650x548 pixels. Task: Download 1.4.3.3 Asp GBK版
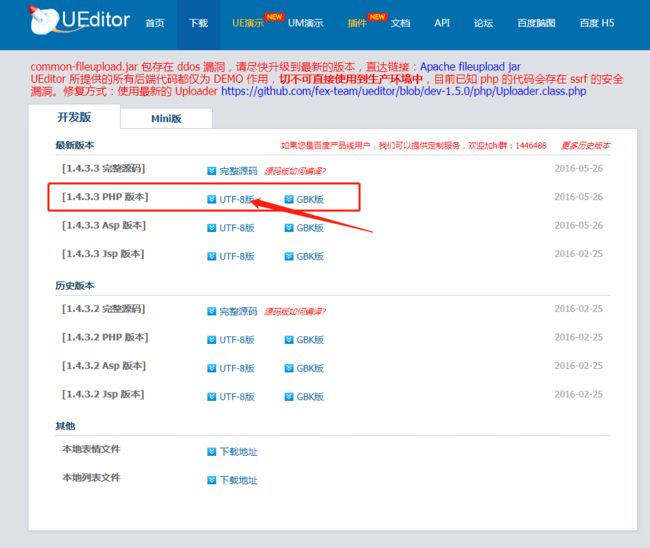[x=310, y=228]
